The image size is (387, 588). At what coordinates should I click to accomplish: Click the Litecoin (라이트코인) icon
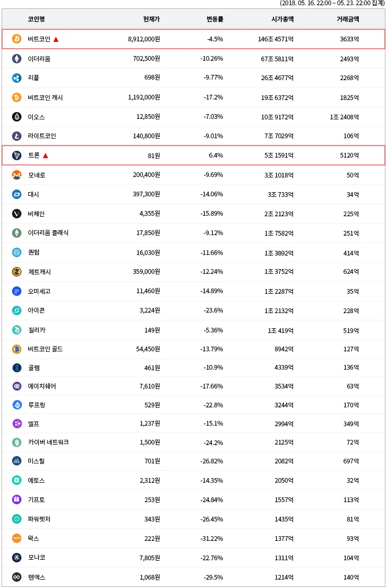[17, 136]
